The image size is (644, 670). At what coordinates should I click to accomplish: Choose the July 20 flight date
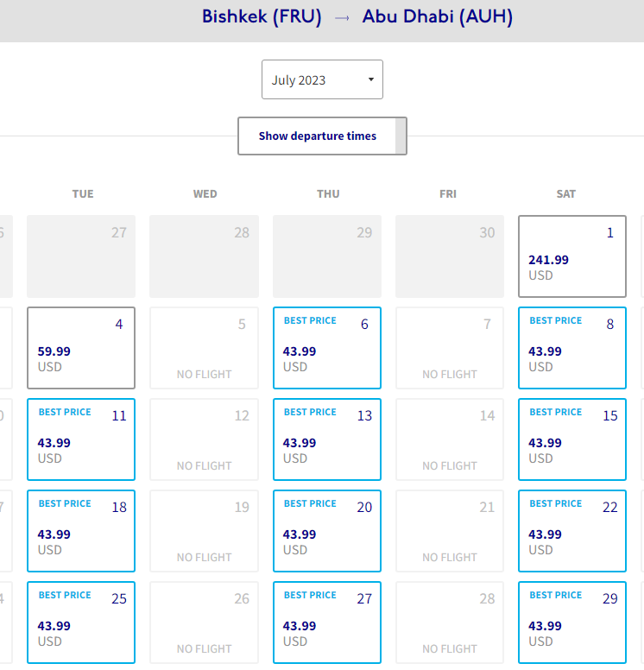pos(327,531)
